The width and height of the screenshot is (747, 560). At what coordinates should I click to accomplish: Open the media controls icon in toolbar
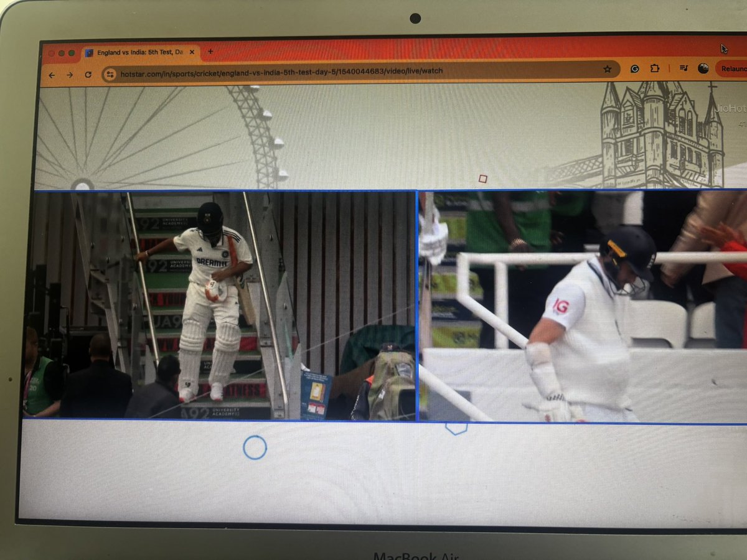tap(684, 68)
